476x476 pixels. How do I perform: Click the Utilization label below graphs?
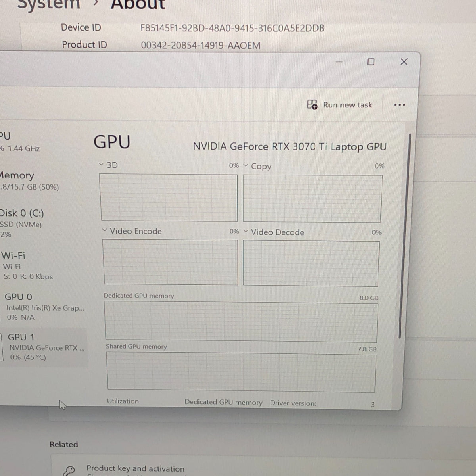tap(123, 401)
